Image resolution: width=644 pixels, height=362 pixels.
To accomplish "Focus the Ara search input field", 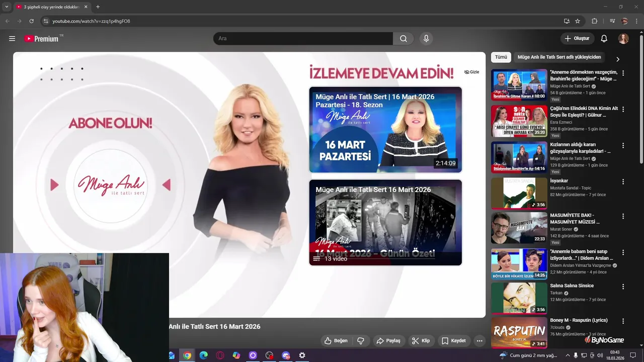I will click(303, 39).
